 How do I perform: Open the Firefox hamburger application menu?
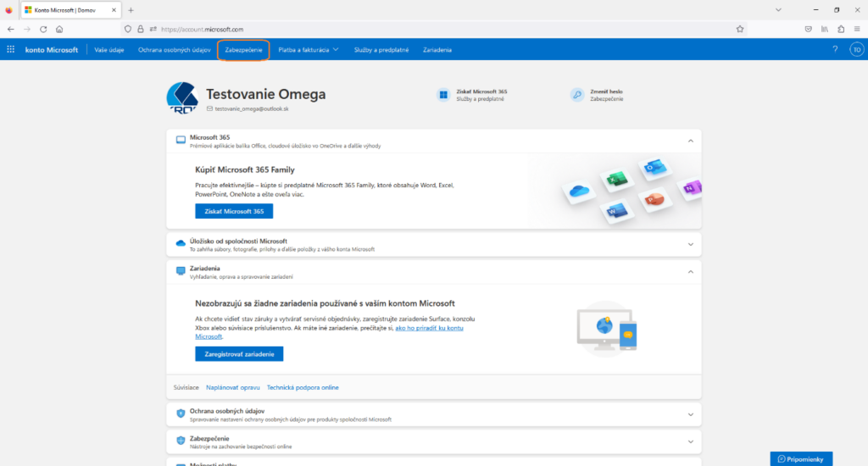(854, 29)
